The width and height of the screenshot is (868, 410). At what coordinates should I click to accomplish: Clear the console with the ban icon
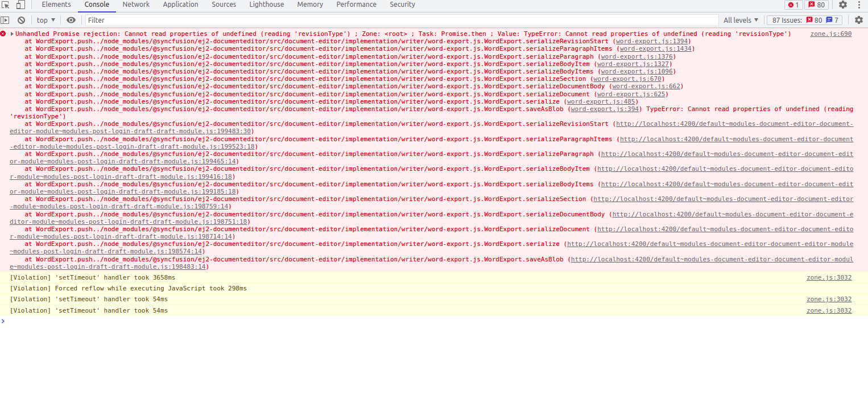(21, 20)
